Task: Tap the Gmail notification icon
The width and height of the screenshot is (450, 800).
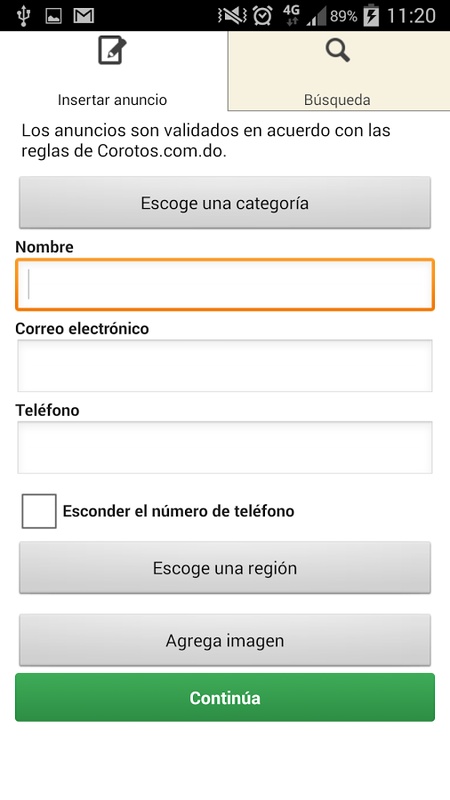Action: (84, 16)
